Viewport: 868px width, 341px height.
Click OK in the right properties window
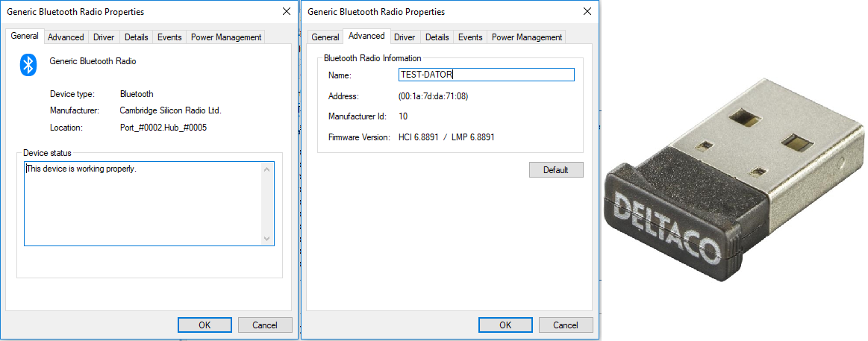[x=505, y=325]
